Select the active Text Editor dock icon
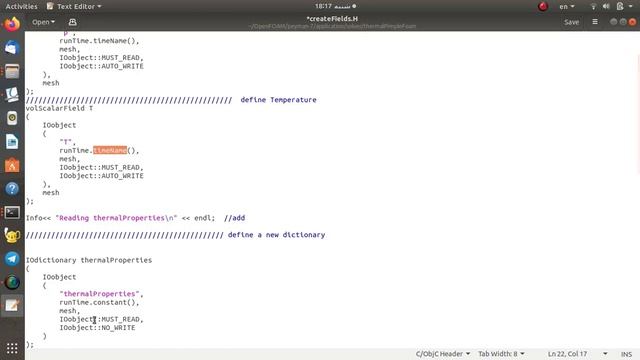640x360 pixels. [12, 305]
